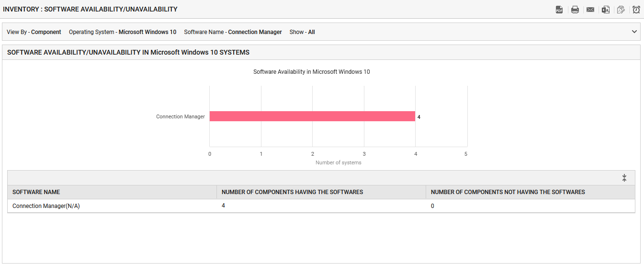Change Operating System Microsoft Windows 10 filter
The height and width of the screenshot is (265, 644).
123,32
